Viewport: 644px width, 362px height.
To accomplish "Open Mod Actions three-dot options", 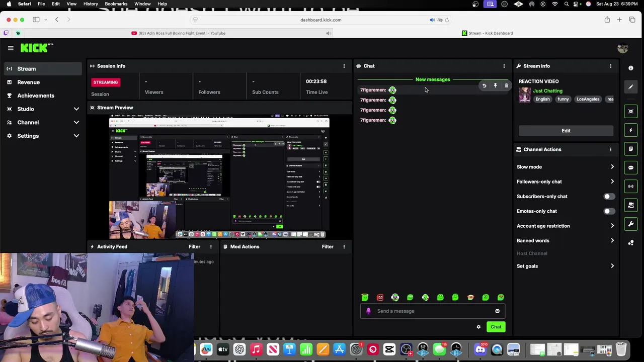I will click(344, 247).
